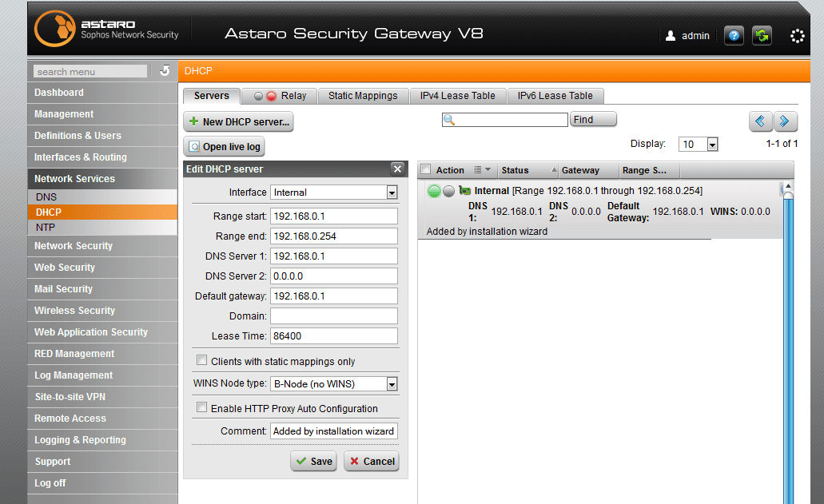The image size is (824, 504).
Task: Click the Range end field
Action: (x=334, y=236)
